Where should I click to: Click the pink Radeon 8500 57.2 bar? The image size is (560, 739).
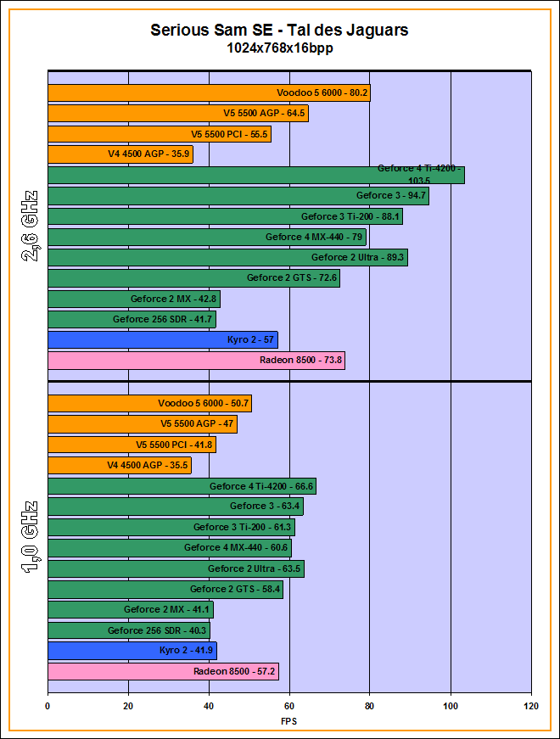tap(163, 671)
